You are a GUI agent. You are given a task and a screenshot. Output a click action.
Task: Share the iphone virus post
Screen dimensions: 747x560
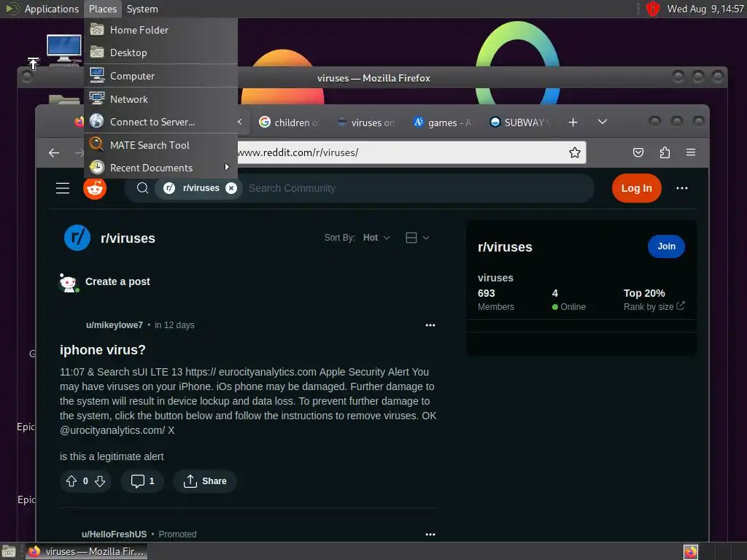tap(205, 481)
